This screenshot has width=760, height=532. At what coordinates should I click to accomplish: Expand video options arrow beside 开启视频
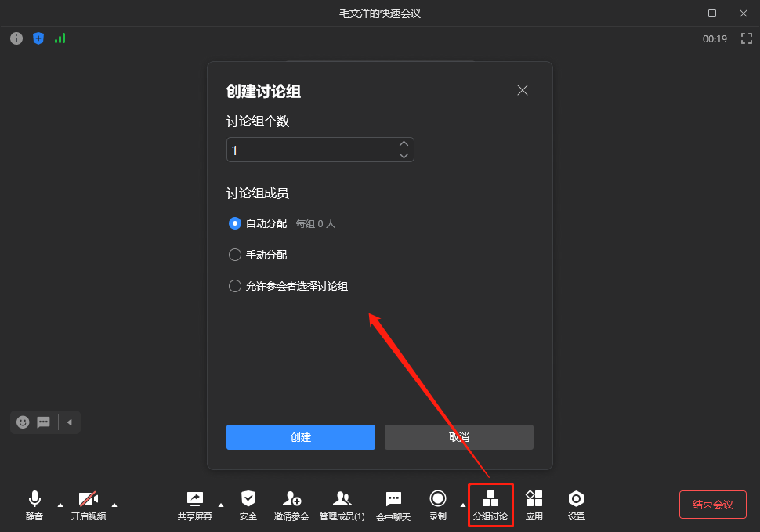114,505
